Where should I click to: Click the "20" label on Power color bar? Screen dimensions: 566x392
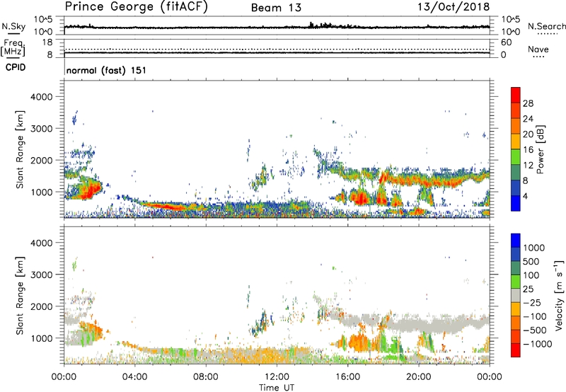[x=528, y=134]
